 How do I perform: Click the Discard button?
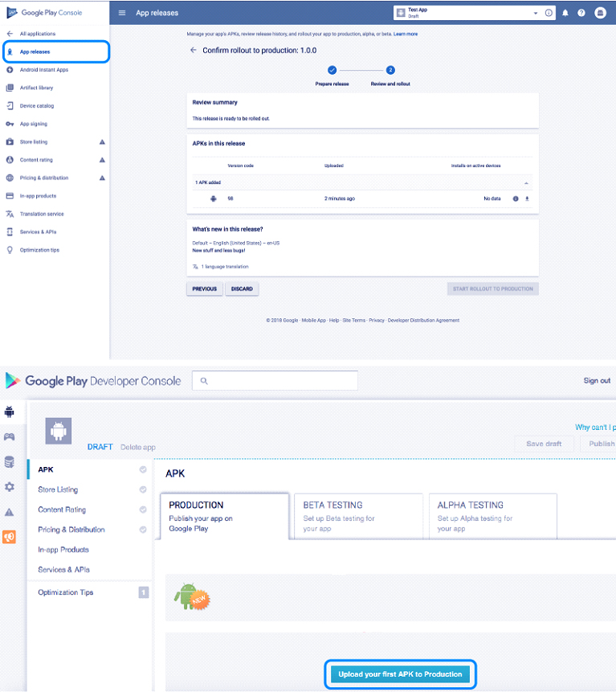click(x=242, y=289)
